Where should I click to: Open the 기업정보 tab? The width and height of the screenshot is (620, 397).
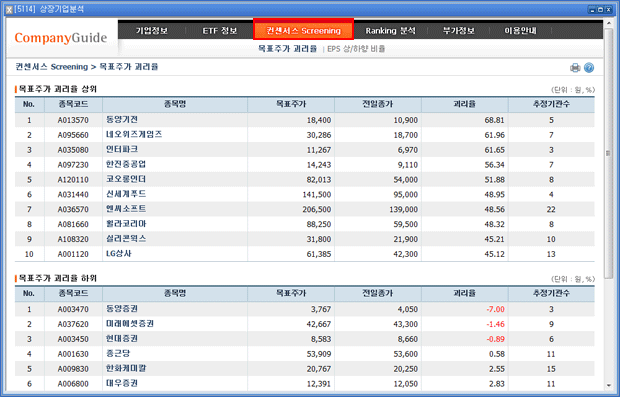tap(151, 30)
